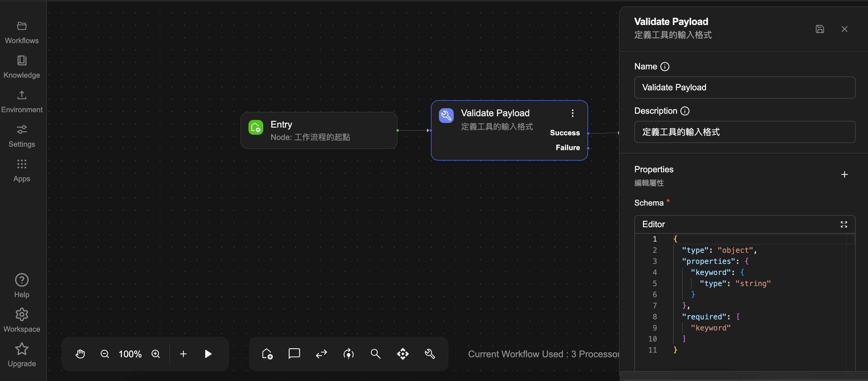Image resolution: width=868 pixels, height=381 pixels.
Task: Run the workflow with the play button
Action: click(x=208, y=354)
